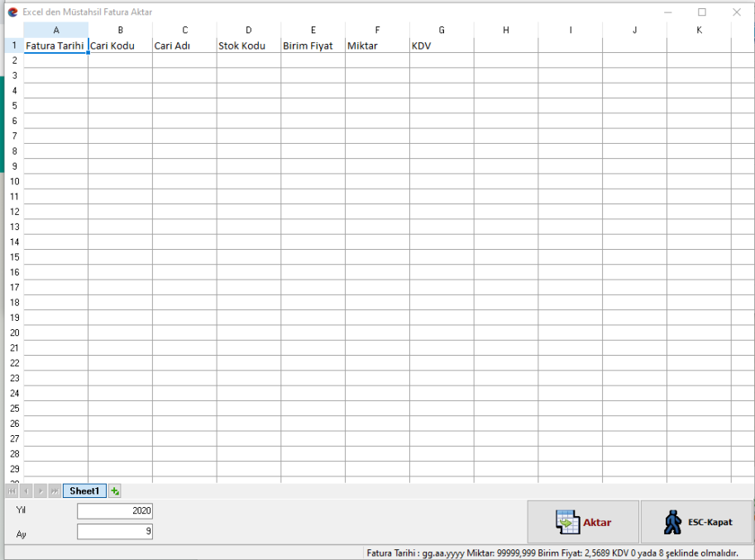
Task: Select the KDV header cell
Action: tap(442, 45)
